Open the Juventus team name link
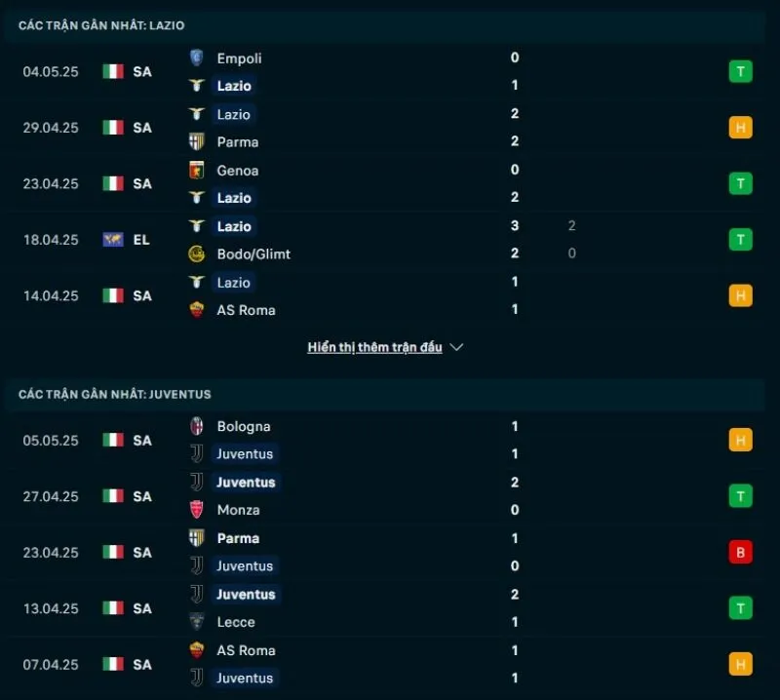Viewport: 780px width, 700px height. pos(245,454)
